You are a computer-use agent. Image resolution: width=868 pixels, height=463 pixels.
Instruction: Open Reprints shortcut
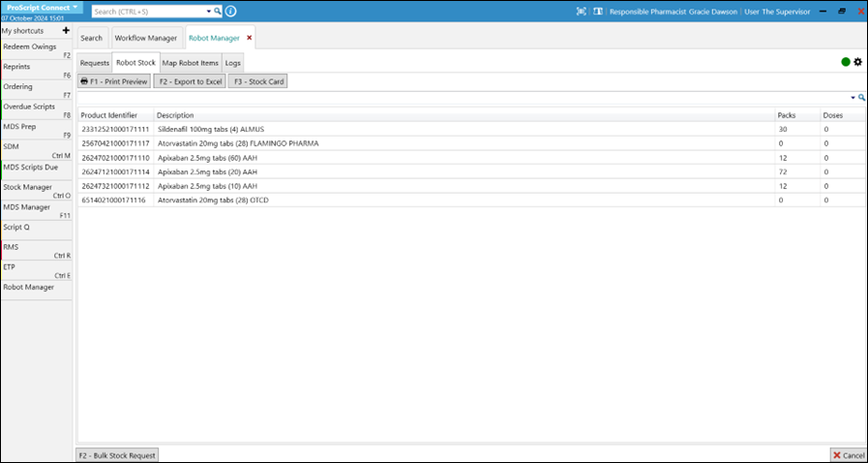pos(37,70)
